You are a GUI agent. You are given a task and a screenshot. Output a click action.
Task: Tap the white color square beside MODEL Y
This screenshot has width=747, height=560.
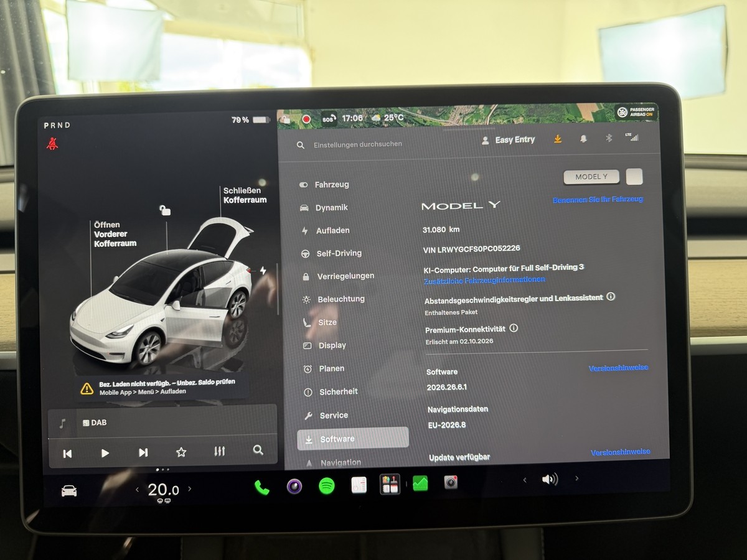[634, 177]
